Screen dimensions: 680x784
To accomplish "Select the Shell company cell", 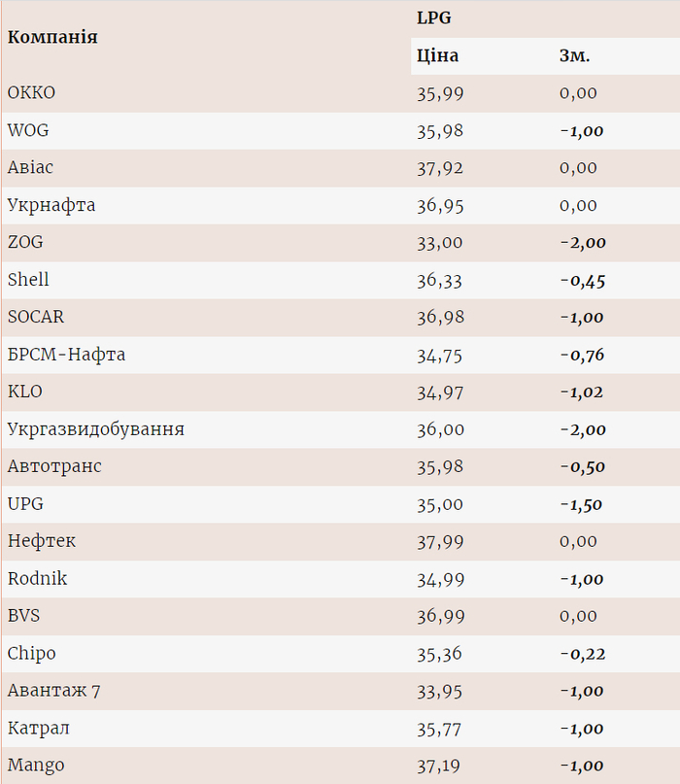I will (28, 280).
